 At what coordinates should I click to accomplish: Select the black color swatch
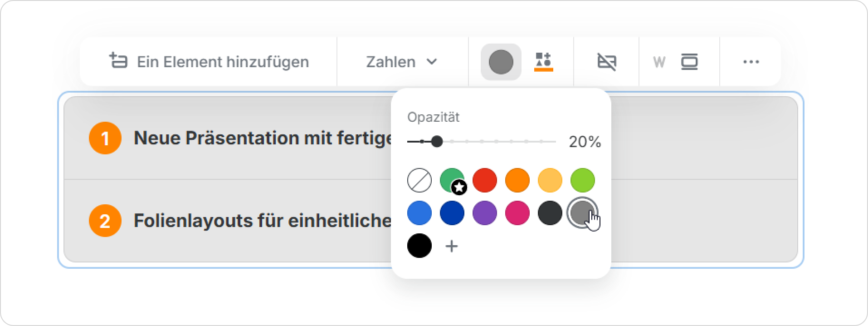click(419, 246)
